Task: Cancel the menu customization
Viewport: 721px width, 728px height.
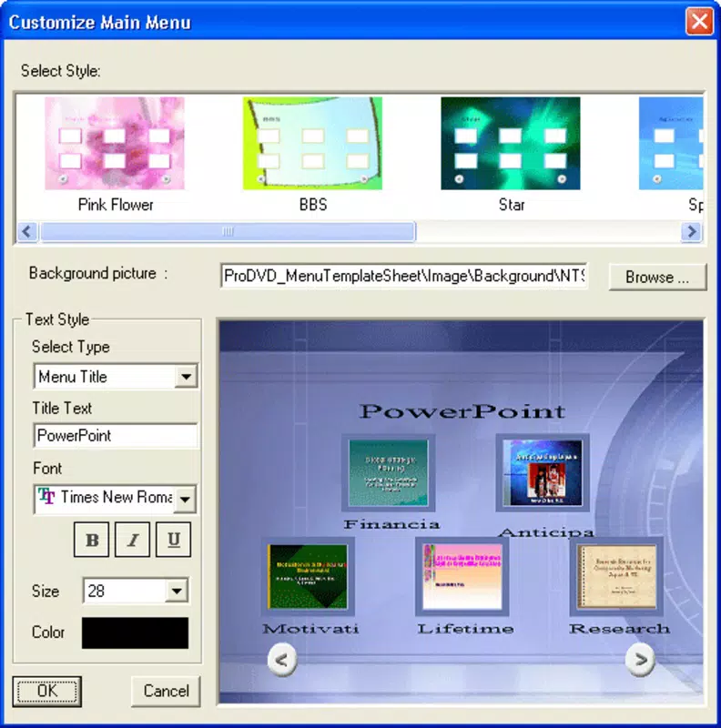Action: pyautogui.click(x=166, y=692)
